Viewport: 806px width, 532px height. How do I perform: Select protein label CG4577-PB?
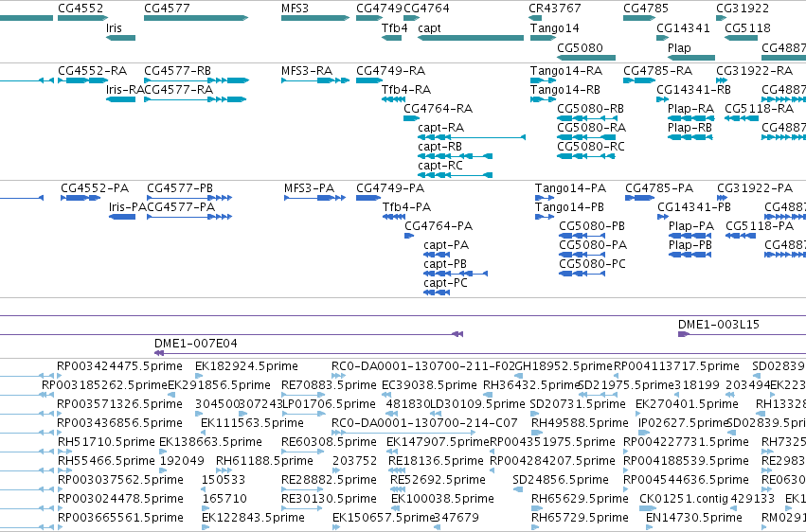[x=180, y=188]
